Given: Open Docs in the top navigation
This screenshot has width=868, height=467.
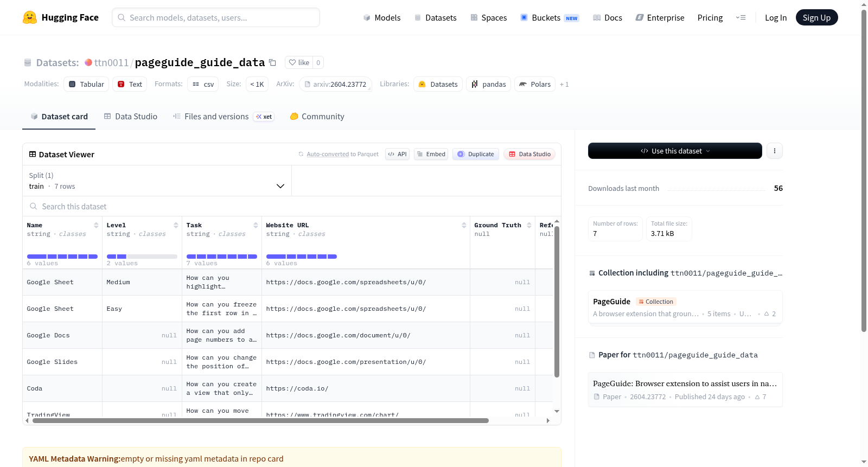Looking at the screenshot, I should click(x=607, y=18).
